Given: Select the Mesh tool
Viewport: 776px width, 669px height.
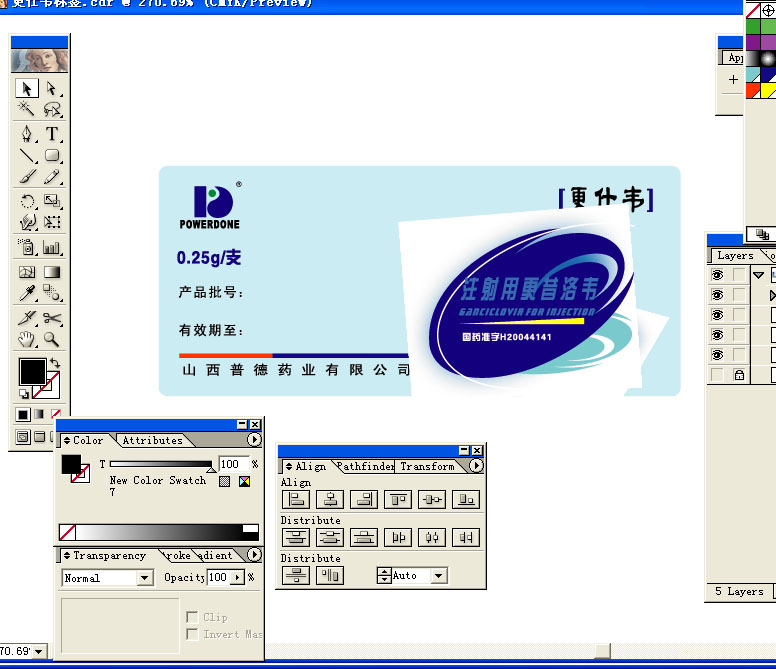Looking at the screenshot, I should [x=27, y=272].
